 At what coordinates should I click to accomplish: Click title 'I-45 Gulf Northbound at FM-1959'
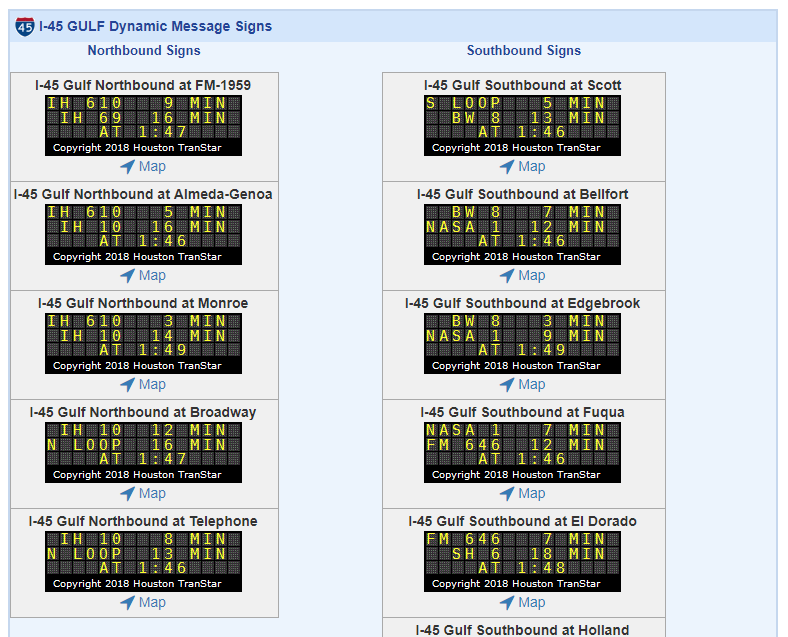click(143, 85)
